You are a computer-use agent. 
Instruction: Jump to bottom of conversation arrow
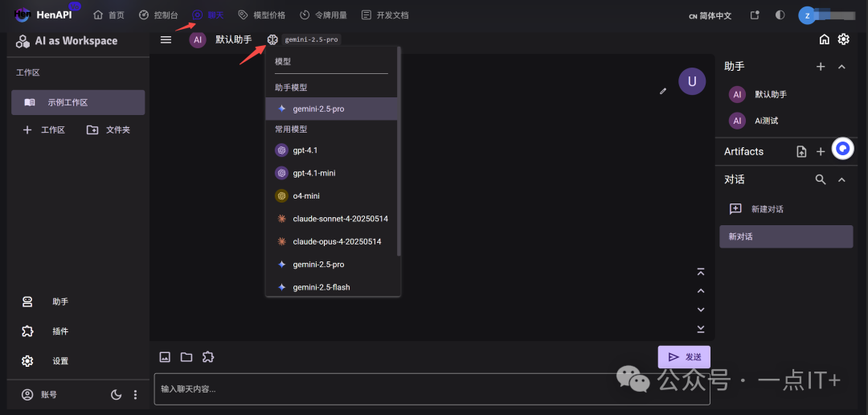tap(701, 329)
